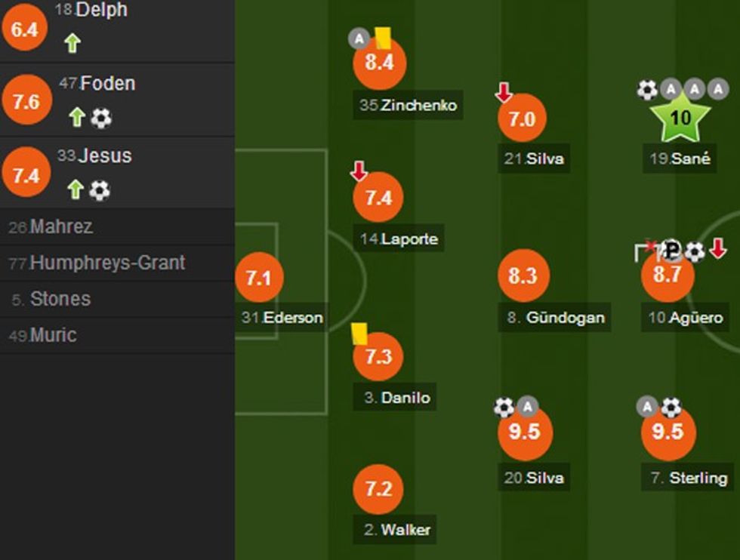Click the green substitution arrow under Delph

pyautogui.click(x=72, y=44)
